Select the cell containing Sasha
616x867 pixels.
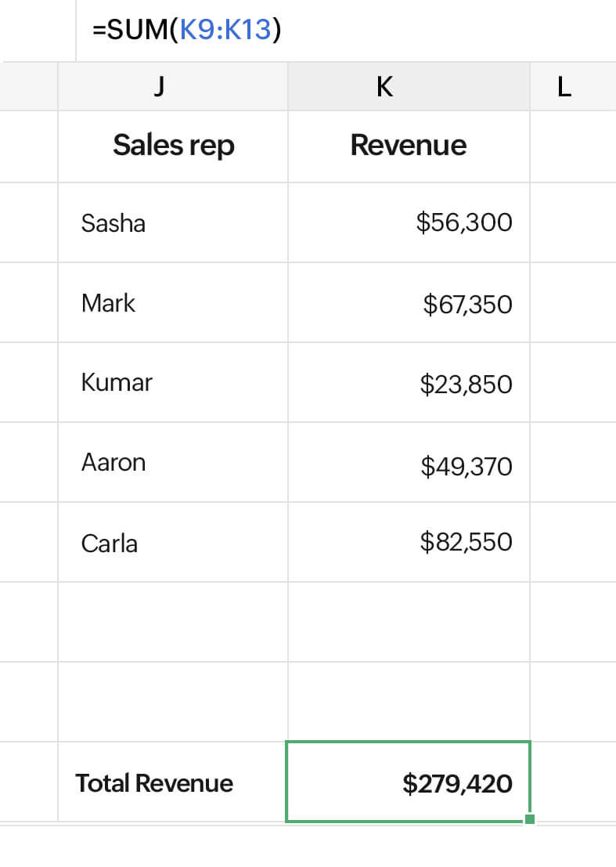click(173, 223)
